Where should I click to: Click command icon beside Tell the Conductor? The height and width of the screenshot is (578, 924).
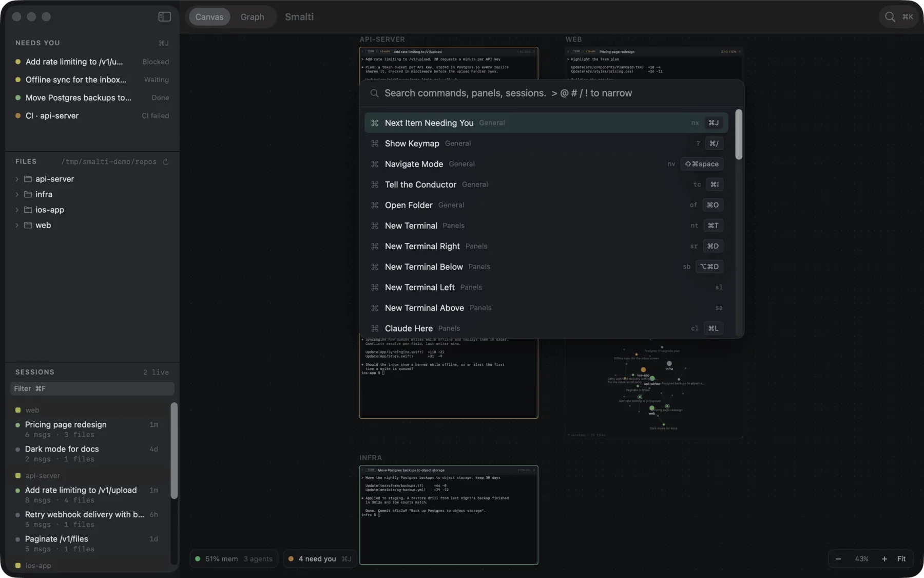coord(375,184)
